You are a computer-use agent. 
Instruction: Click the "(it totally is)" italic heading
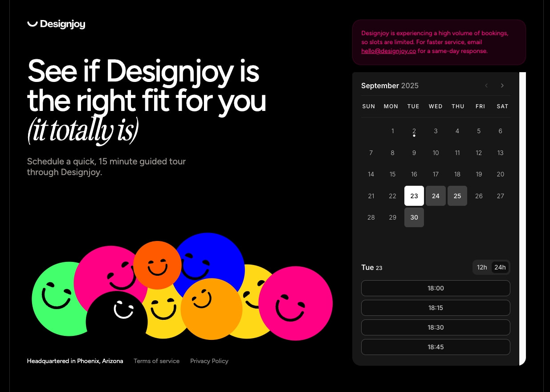click(x=83, y=131)
